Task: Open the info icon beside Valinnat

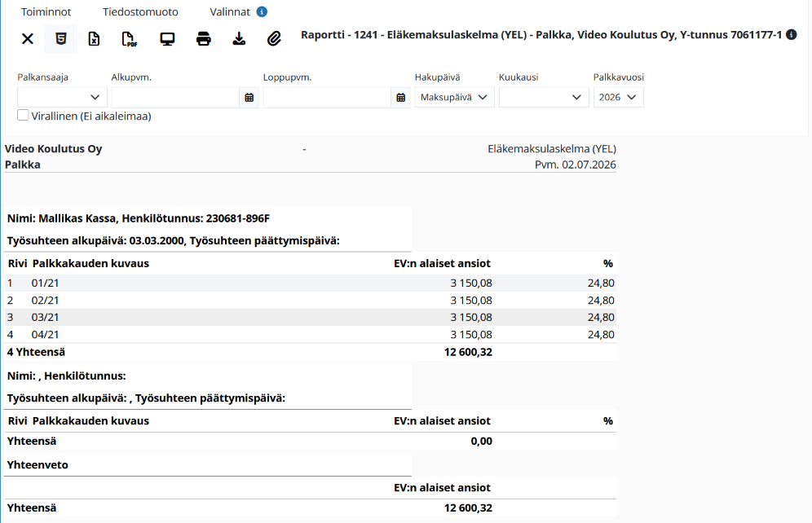Action: [x=262, y=11]
